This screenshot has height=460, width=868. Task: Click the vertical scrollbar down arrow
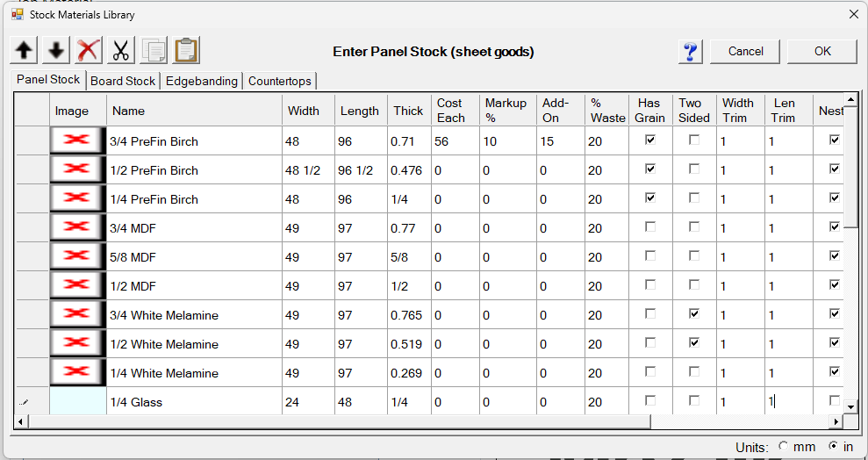coord(850,407)
